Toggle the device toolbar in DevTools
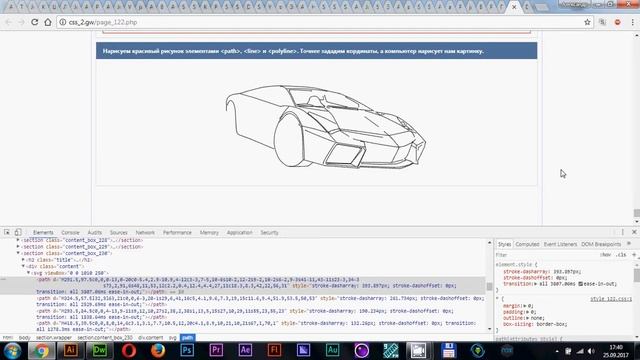 coord(18,232)
